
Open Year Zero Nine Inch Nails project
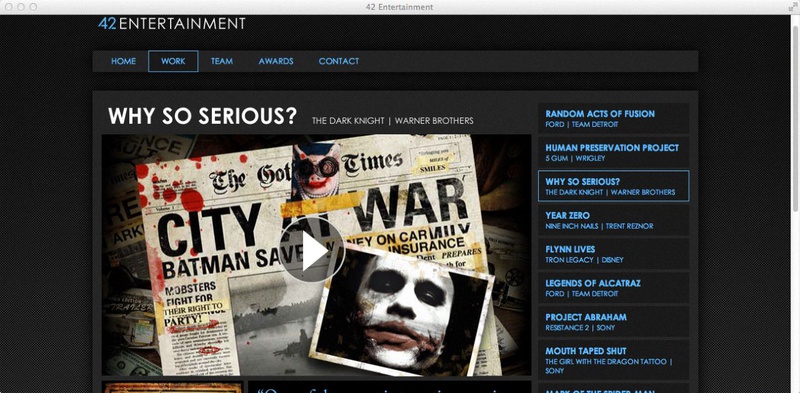[614, 220]
